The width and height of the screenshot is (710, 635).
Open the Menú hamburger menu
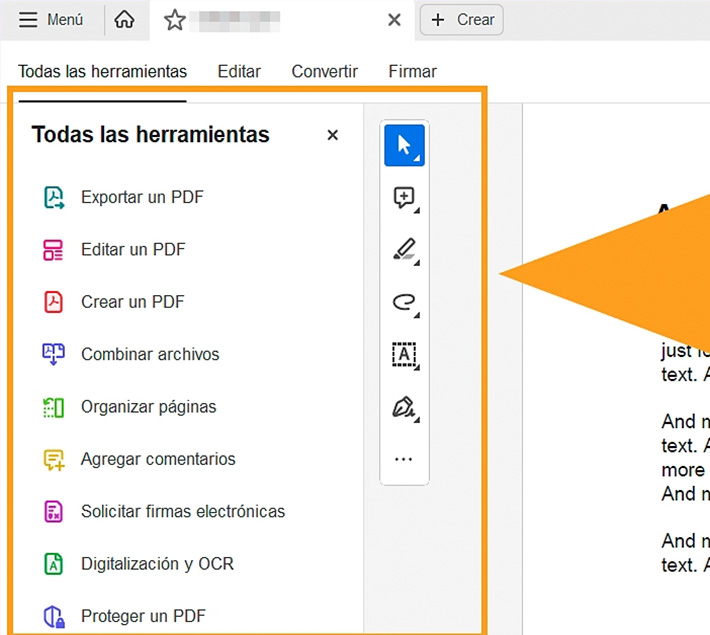[52, 20]
